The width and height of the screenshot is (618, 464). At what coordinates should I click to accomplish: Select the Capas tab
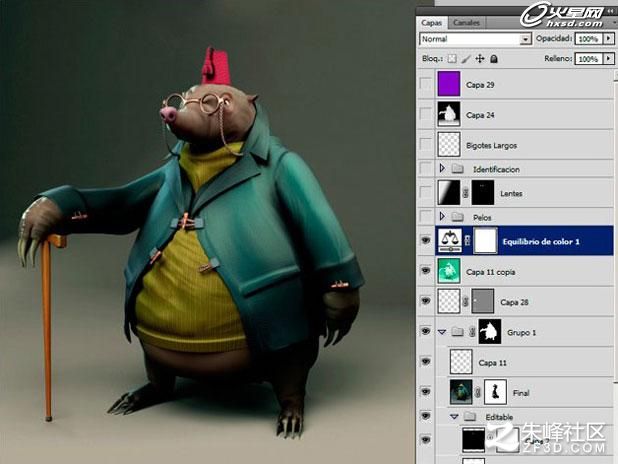click(x=432, y=22)
